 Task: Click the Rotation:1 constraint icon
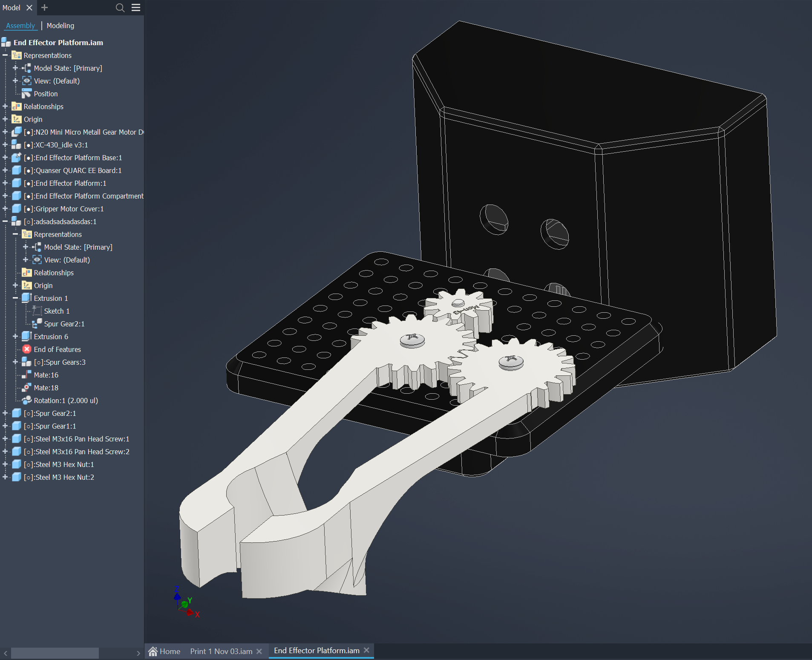click(x=26, y=401)
